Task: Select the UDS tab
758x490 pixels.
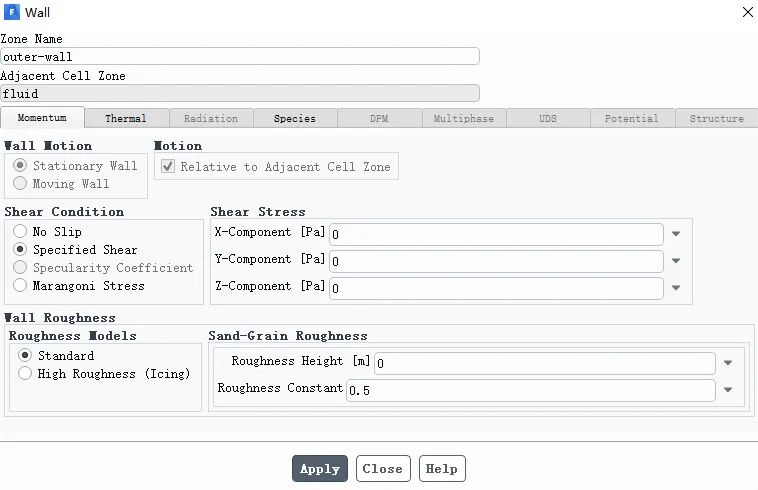Action: [x=548, y=118]
